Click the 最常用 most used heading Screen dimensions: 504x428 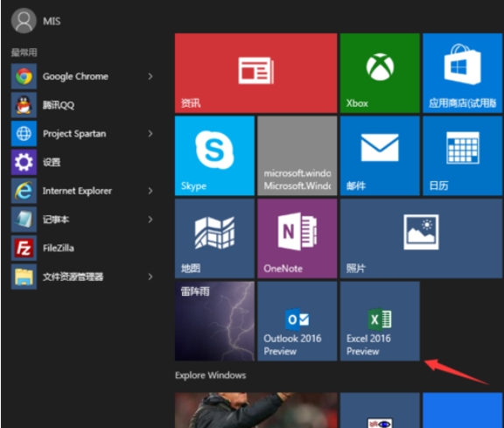pos(24,53)
